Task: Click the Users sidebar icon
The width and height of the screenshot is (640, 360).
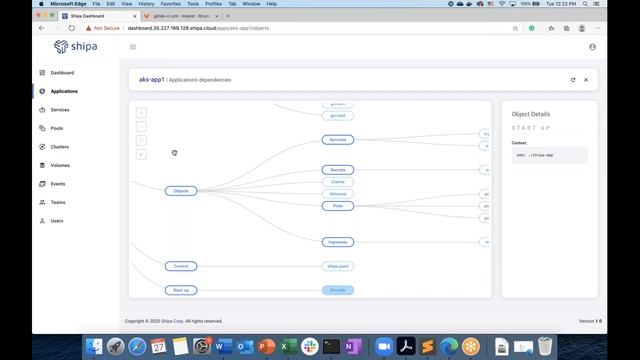Action: click(42, 221)
